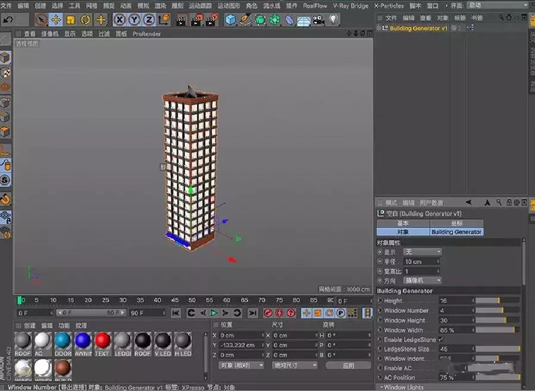
Task: Toggle the Y axis lock
Action: click(134, 20)
